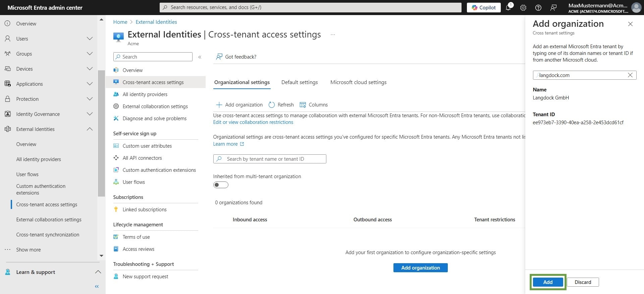This screenshot has width=644, height=294.
Task: Click the Users person icon
Action: 7,39
